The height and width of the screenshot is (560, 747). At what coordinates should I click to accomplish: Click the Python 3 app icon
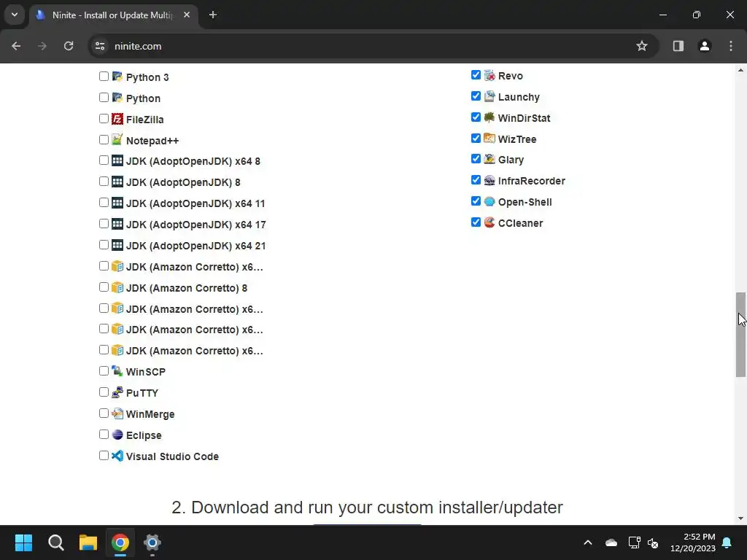tap(117, 76)
